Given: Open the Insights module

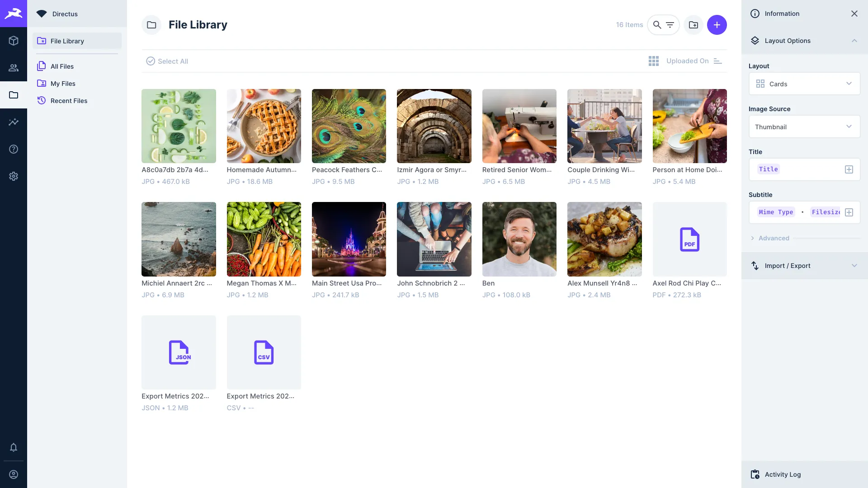Looking at the screenshot, I should (14, 122).
